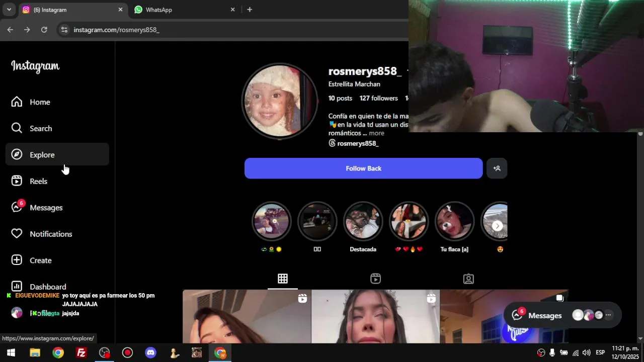Switch to the profile Reels tab
The height and width of the screenshot is (362, 644).
(x=375, y=279)
